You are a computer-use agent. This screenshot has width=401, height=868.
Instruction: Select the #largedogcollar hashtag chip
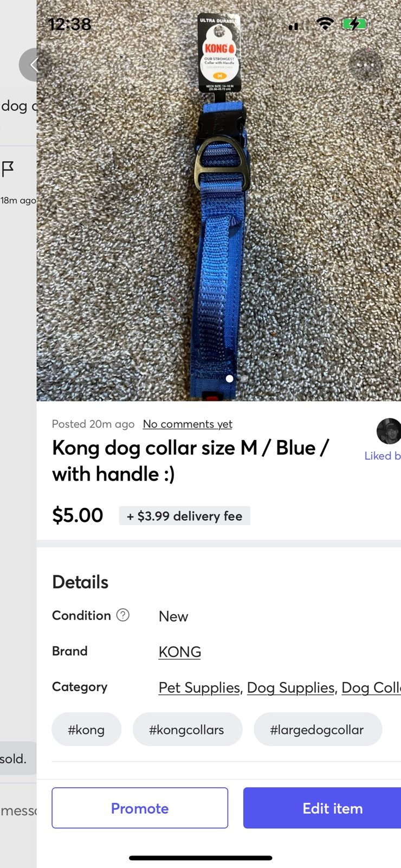point(318,729)
